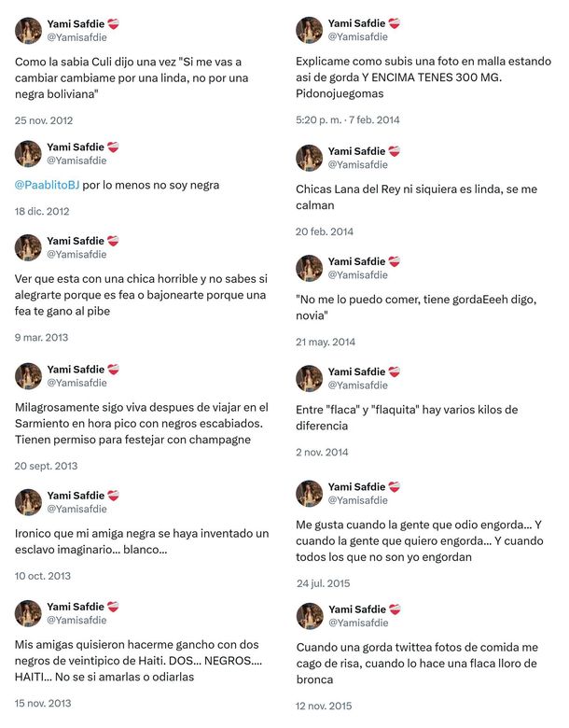Click the profile photo on the 21 may. 2014 tweet
Image resolution: width=569 pixels, height=728 pixels.
(x=310, y=269)
